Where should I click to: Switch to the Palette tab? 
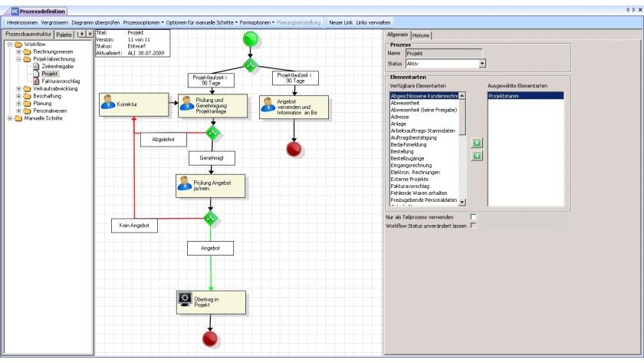click(x=64, y=35)
